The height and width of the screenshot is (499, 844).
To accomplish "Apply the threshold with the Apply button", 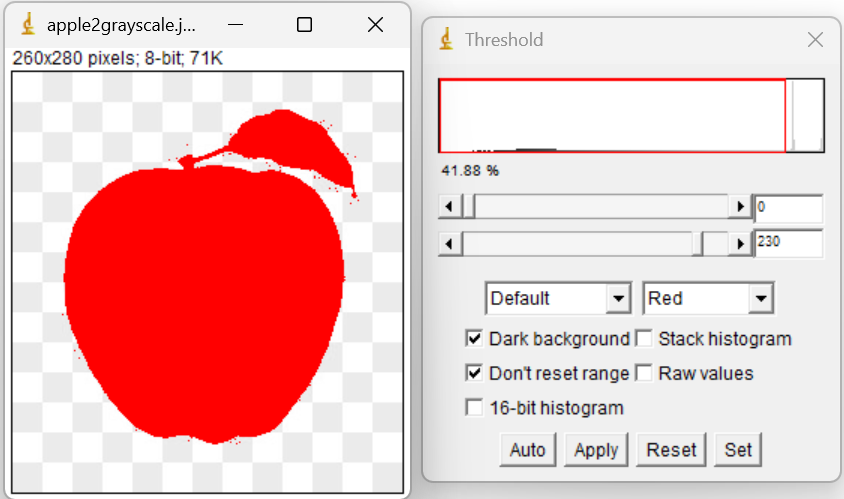I will (596, 449).
